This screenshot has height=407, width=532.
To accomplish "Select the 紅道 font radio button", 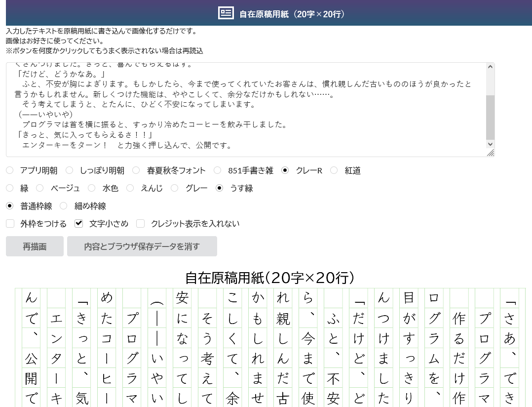I will pyautogui.click(x=334, y=170).
